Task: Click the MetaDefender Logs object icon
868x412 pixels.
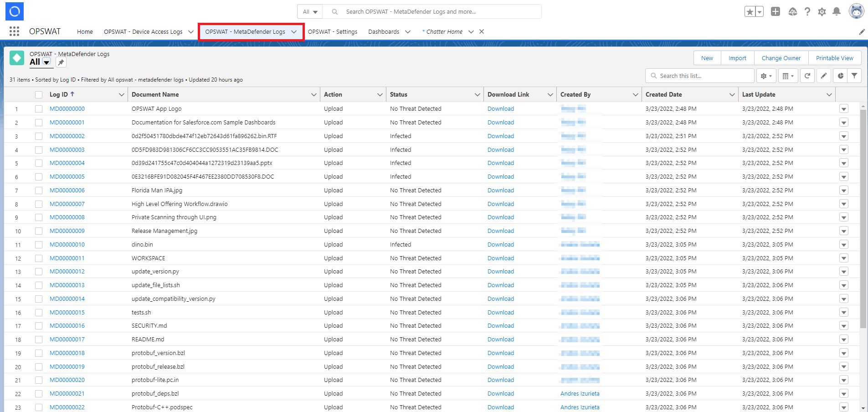Action: pos(17,58)
